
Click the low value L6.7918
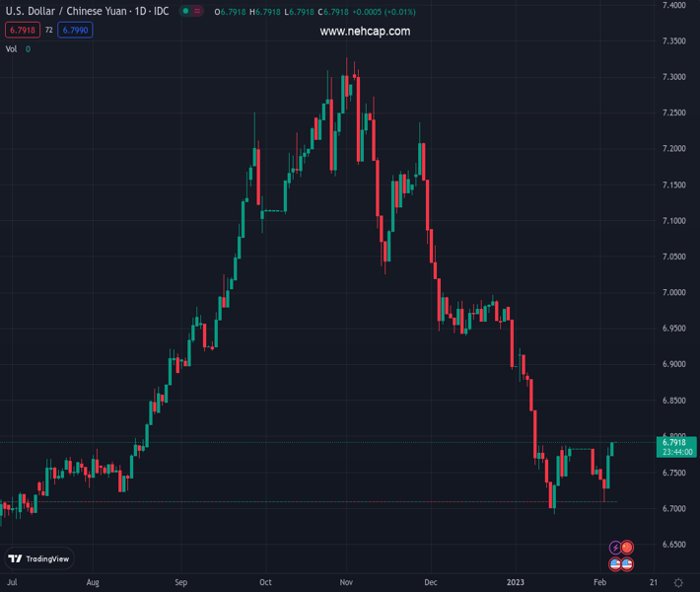click(299, 12)
